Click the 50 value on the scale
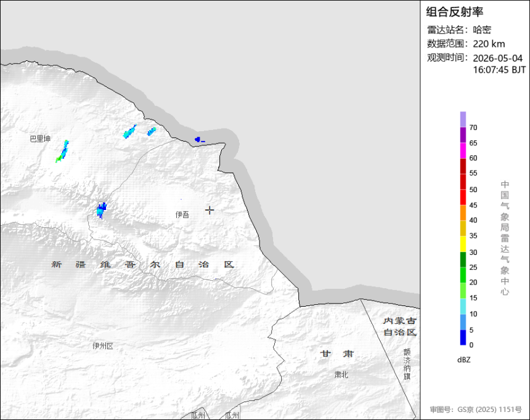Image resolution: width=530 pixels, height=420 pixels. coord(473,190)
